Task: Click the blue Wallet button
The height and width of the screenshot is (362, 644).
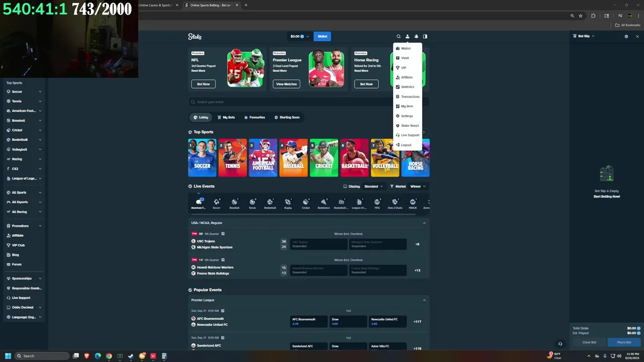Action: tap(323, 36)
